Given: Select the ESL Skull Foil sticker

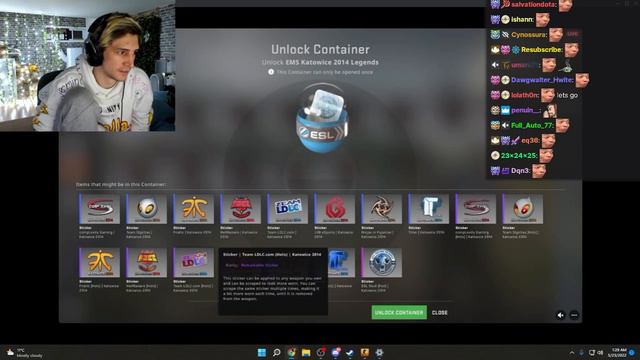Looking at the screenshot, I should pyautogui.click(x=382, y=262).
